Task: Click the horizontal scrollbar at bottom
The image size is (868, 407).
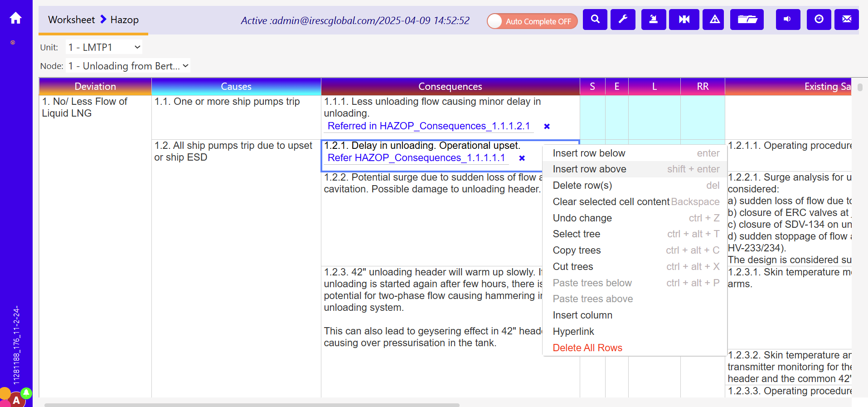Action: (x=252, y=404)
